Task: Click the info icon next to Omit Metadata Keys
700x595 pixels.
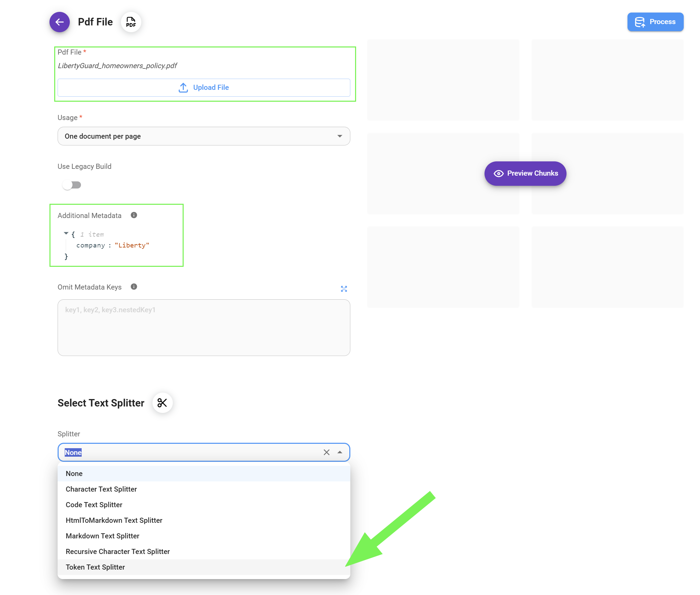Action: (134, 287)
